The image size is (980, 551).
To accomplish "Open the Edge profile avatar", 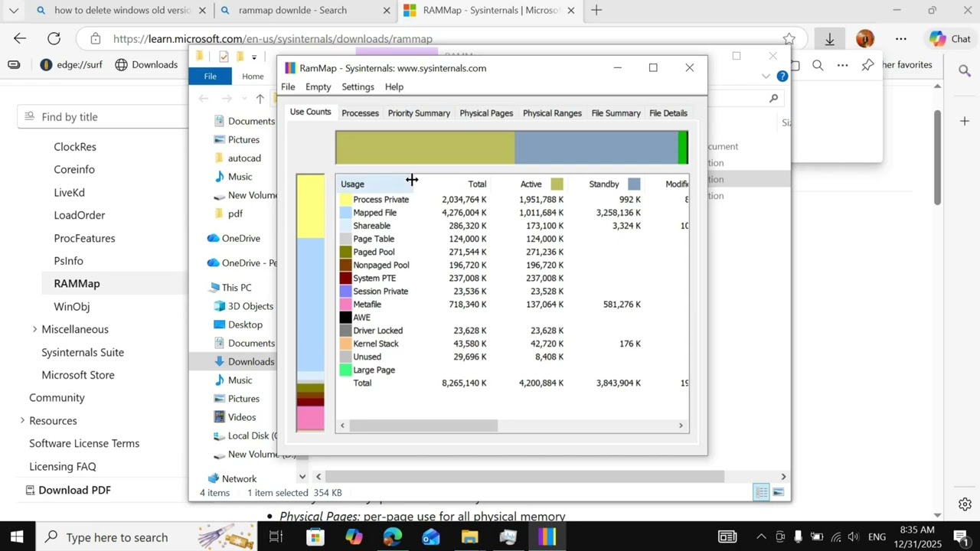I will tap(865, 39).
